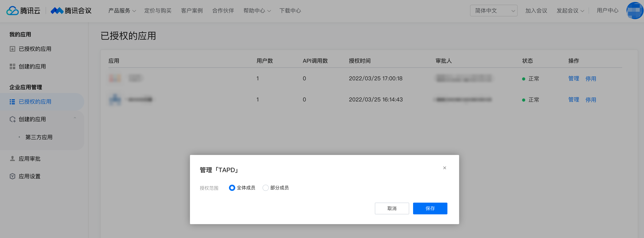Click the 审批人 column header
Image resolution: width=644 pixels, height=238 pixels.
pyautogui.click(x=444, y=61)
